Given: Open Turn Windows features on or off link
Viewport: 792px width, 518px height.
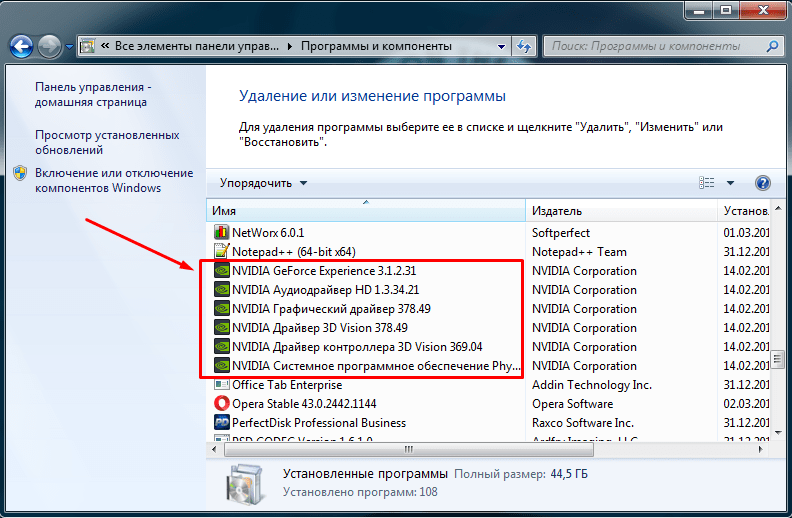Looking at the screenshot, I should coord(114,180).
